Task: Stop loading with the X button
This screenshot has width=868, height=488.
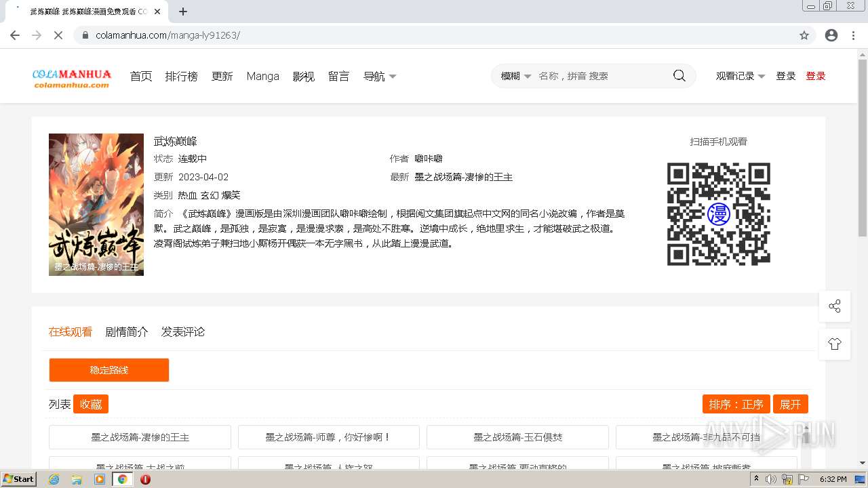Action: pos(58,35)
